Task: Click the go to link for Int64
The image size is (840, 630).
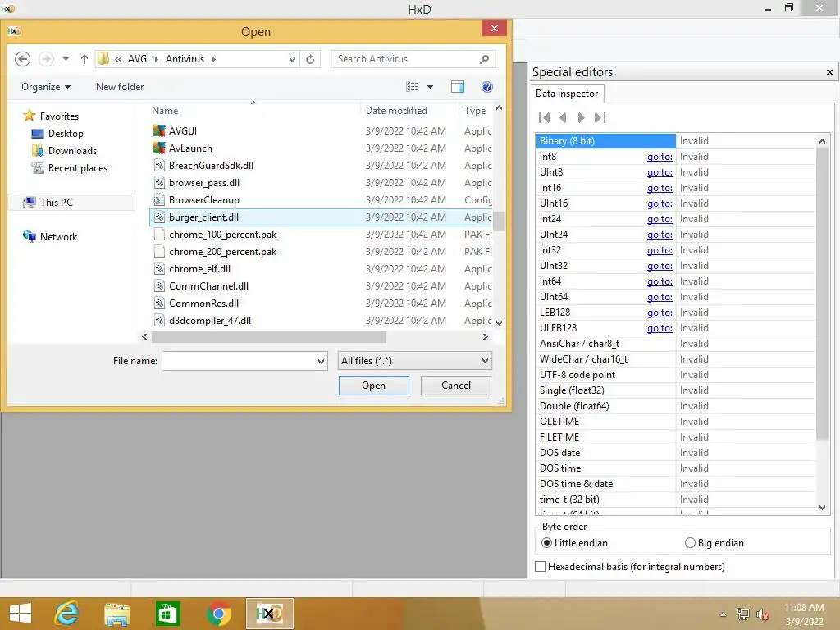Action: (x=660, y=281)
